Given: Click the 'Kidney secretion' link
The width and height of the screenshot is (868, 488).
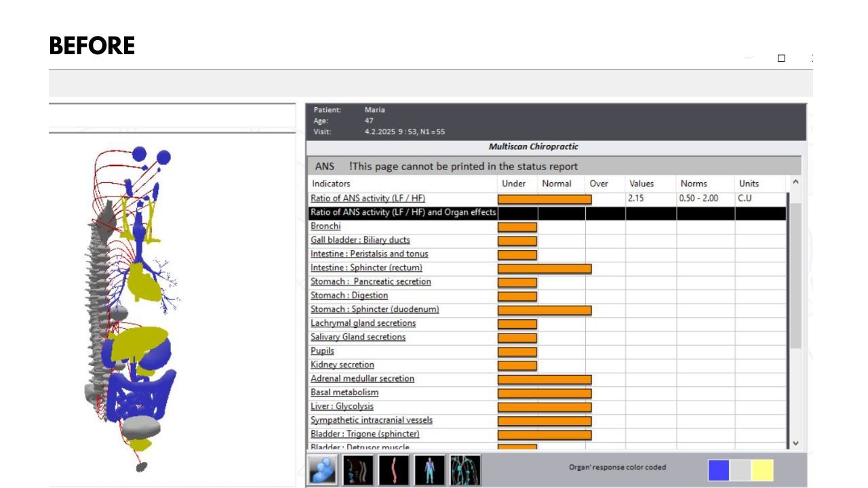Looking at the screenshot, I should coord(342,365).
